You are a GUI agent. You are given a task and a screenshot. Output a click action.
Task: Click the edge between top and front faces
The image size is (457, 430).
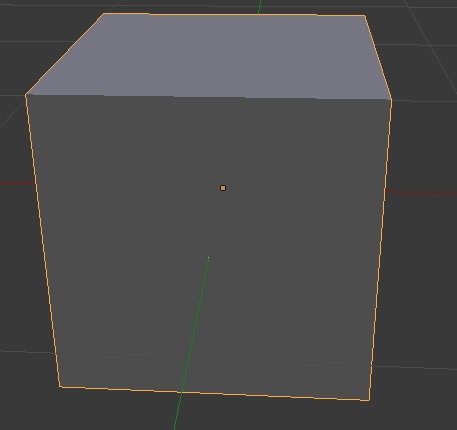pos(208,97)
